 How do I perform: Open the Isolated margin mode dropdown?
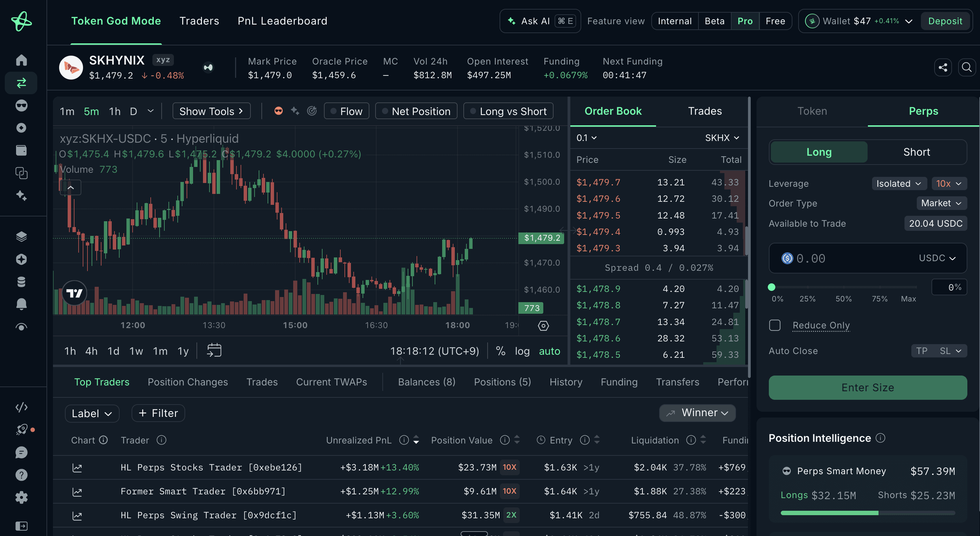(x=899, y=184)
